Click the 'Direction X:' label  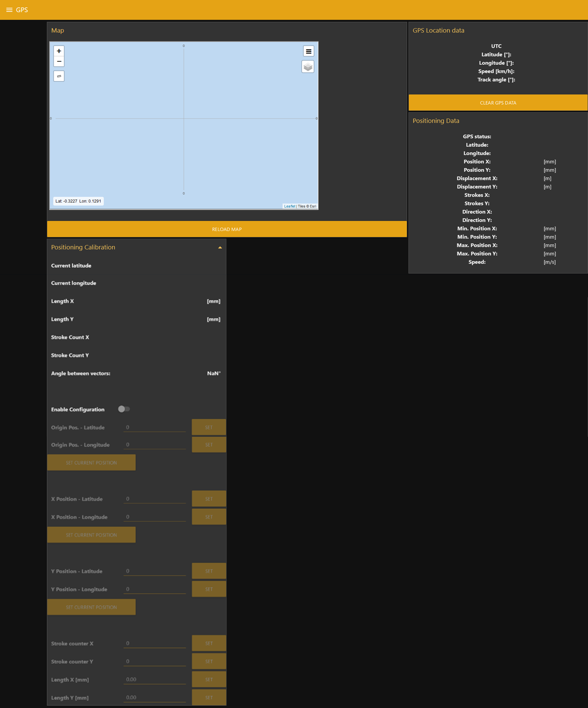point(477,212)
